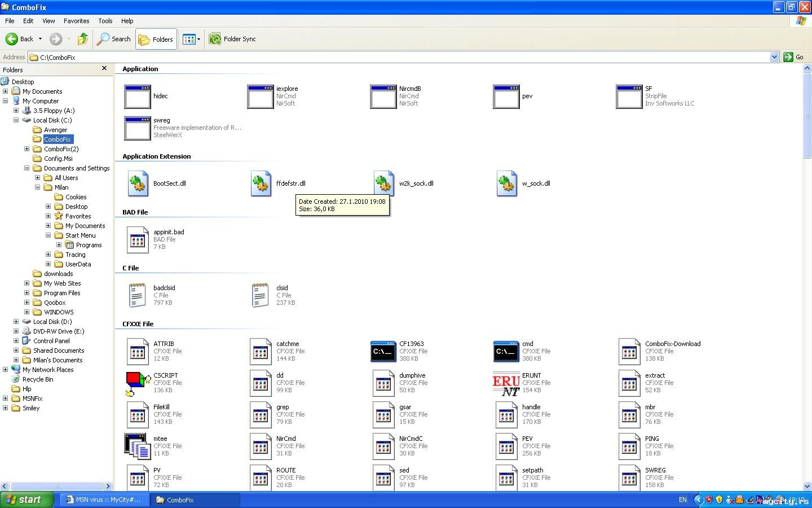Viewport: 812px width, 508px height.
Task: Select the extract CFXXE file label
Action: pyautogui.click(x=655, y=375)
